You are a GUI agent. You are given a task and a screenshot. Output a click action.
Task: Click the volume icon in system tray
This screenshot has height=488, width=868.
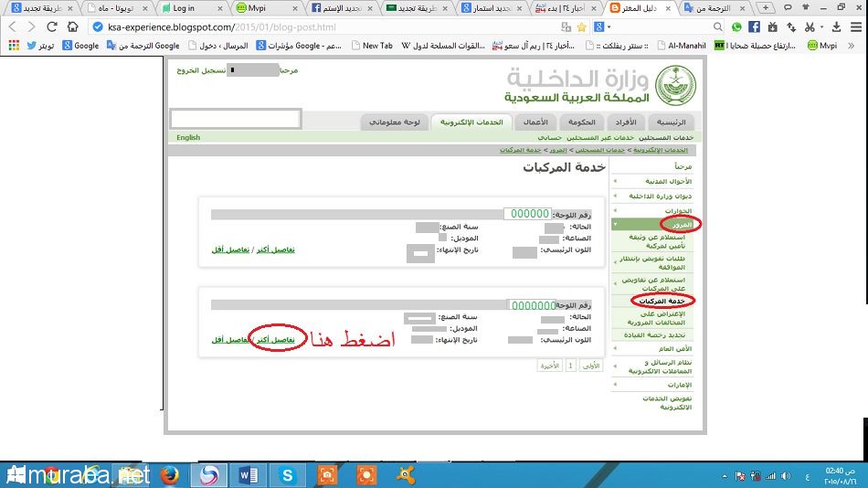pyautogui.click(x=787, y=475)
